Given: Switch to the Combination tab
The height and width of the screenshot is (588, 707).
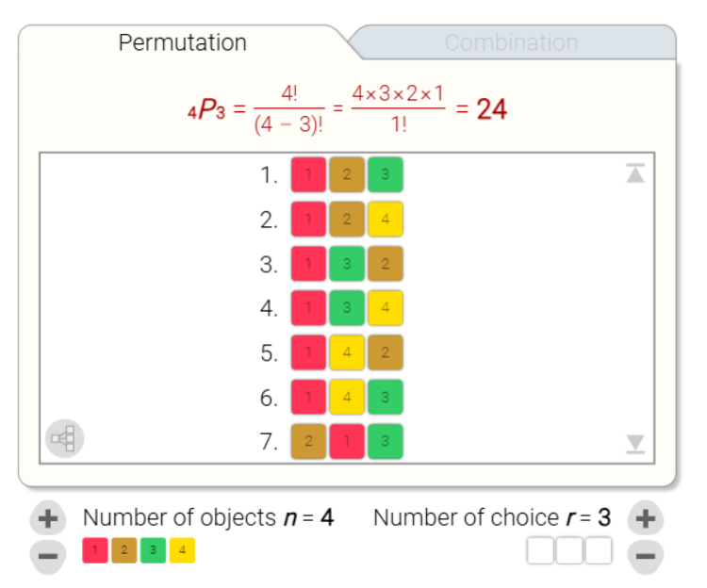Looking at the screenshot, I should (511, 43).
